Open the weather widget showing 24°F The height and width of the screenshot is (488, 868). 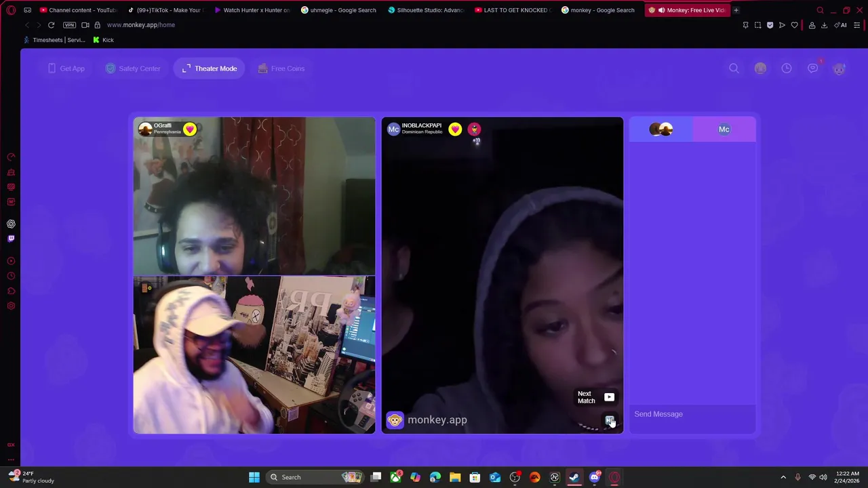click(31, 477)
